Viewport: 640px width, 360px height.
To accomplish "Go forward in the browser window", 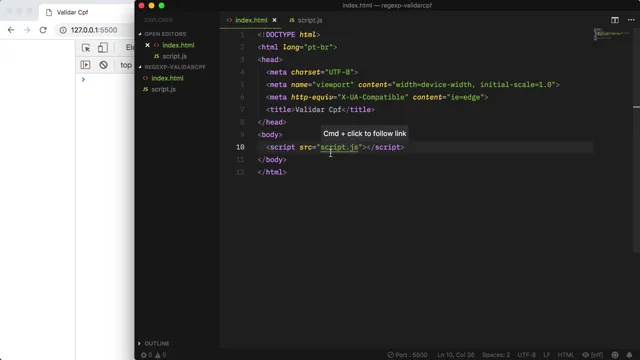I will coord(27,30).
